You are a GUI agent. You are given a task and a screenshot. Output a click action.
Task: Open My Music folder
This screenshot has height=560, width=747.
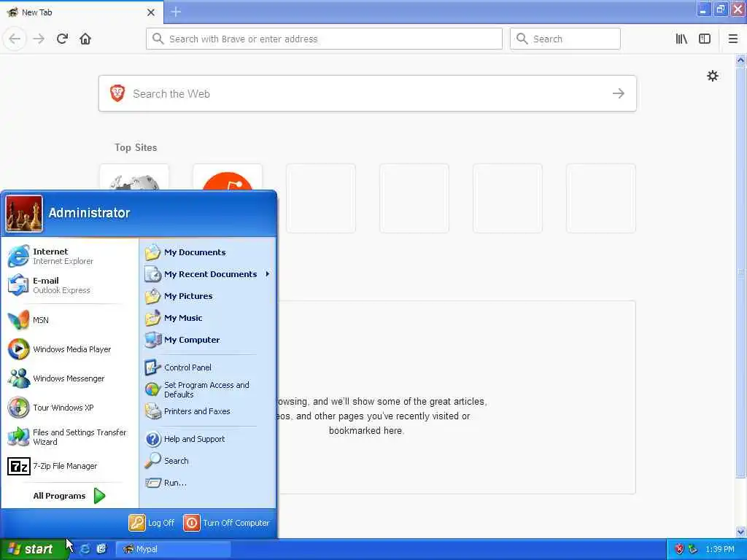(208, 318)
